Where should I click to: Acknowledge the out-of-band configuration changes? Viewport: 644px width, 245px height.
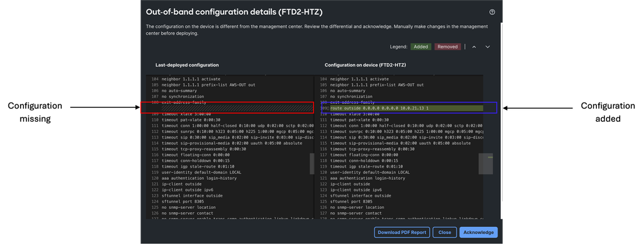click(478, 232)
